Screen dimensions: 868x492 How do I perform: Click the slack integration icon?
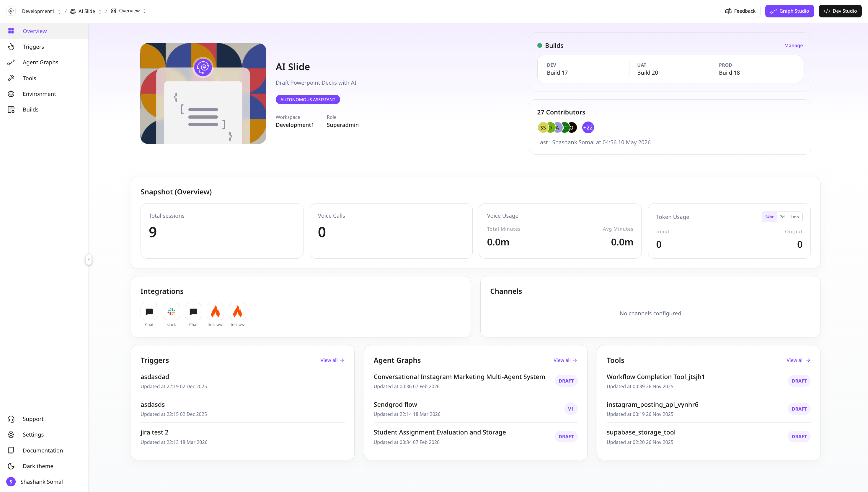[x=171, y=311]
